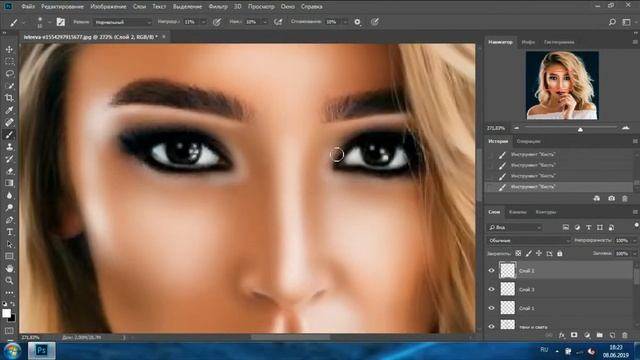Add layer style fx button
Screen dimensions: 640x360
[562, 335]
